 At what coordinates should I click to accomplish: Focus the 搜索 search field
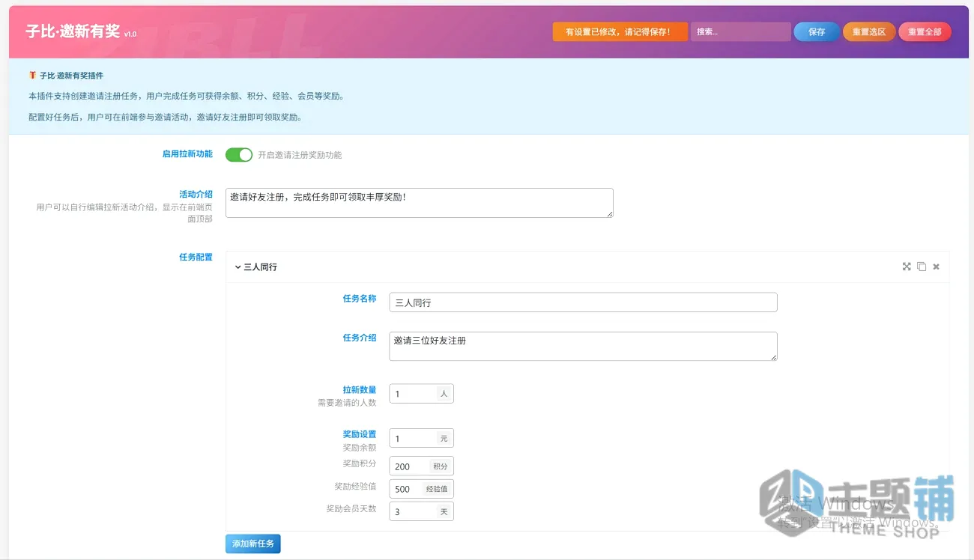(x=740, y=31)
